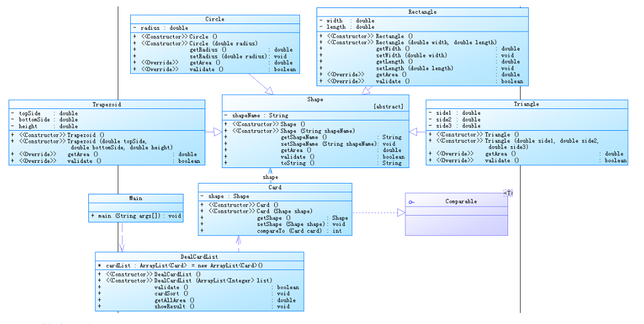This screenshot has width=644, height=324.
Task: Click the Trapezoid class title
Action: tap(107, 104)
